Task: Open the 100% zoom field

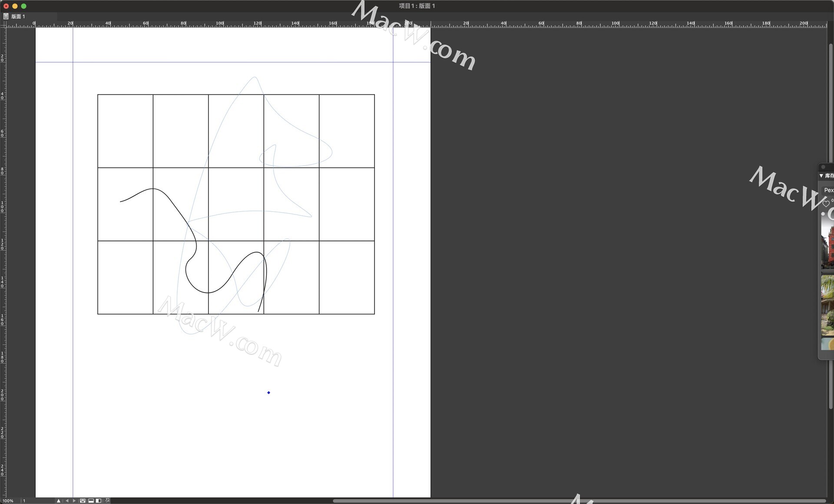Action: (9, 501)
